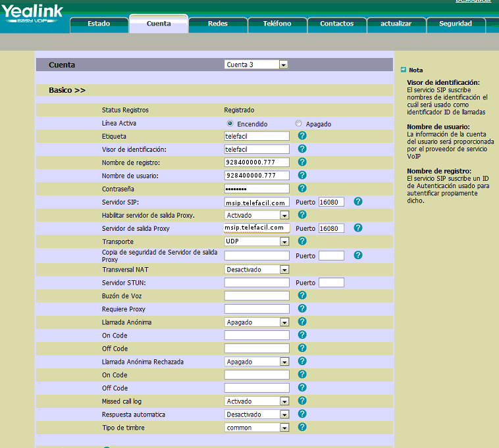Select Encendido for Línea Activa

(230, 124)
